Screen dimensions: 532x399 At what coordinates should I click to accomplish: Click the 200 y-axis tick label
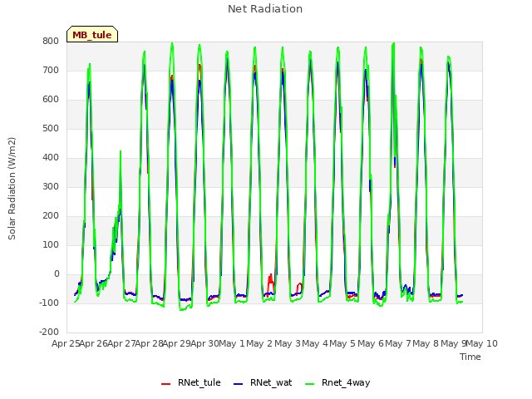tap(51, 216)
